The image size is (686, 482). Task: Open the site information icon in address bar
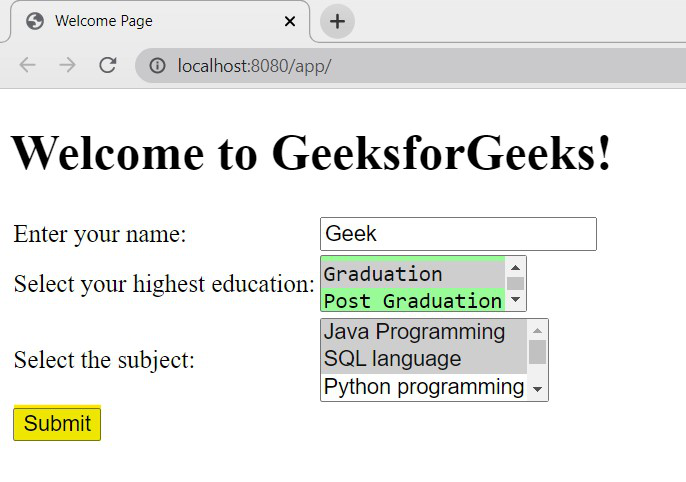coord(158,66)
